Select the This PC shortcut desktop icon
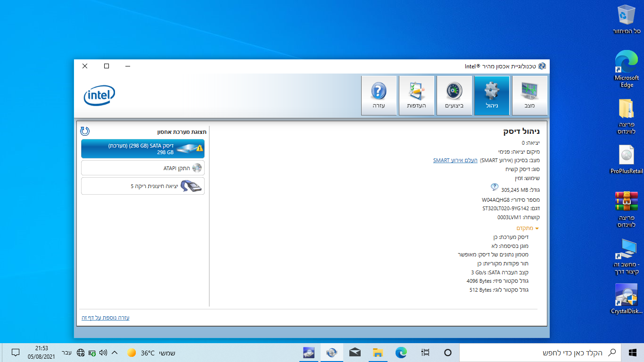Image resolution: width=644 pixels, height=362 pixels. [x=627, y=257]
